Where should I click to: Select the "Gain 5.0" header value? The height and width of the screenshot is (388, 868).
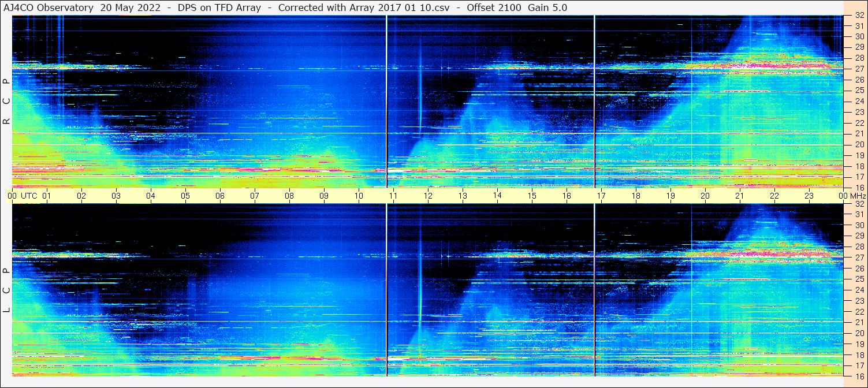(x=547, y=8)
